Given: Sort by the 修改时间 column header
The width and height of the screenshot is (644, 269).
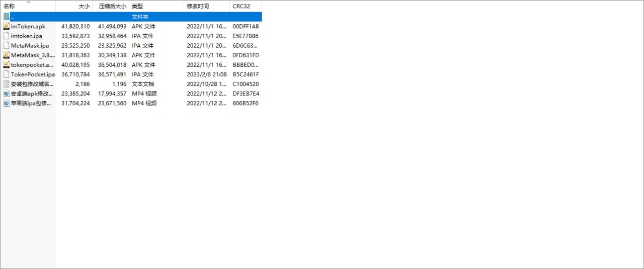Looking at the screenshot, I should pos(198,7).
